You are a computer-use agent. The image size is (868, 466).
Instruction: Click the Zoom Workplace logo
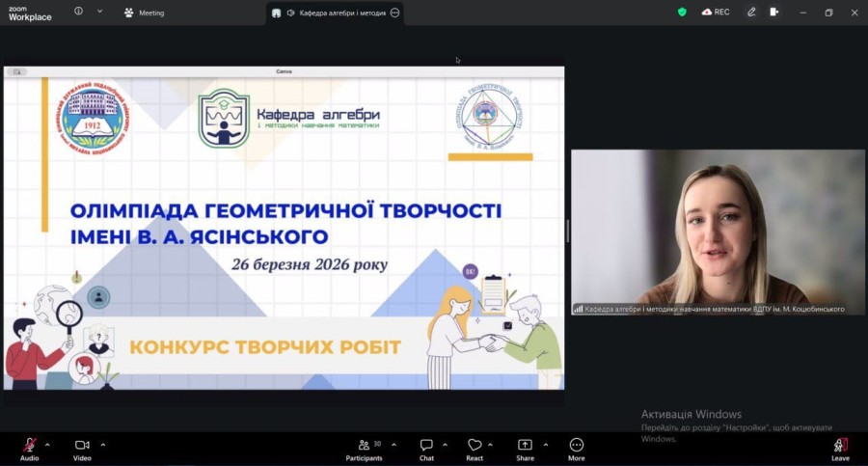pyautogui.click(x=30, y=14)
